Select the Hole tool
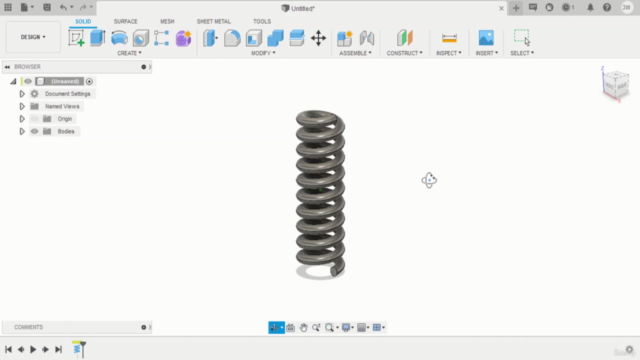The image size is (640, 360). (x=141, y=38)
